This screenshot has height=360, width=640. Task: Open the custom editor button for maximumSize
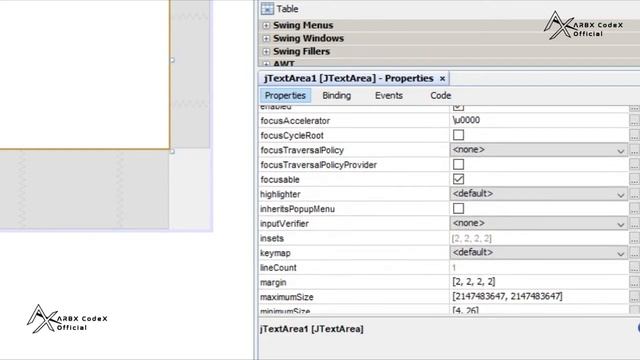click(634, 297)
